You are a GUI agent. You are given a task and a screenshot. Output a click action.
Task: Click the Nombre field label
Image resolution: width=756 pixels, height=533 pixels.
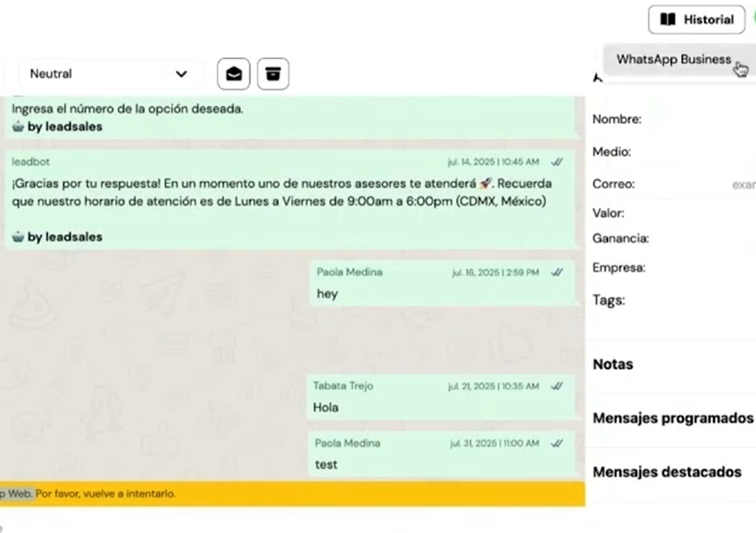coord(617,119)
